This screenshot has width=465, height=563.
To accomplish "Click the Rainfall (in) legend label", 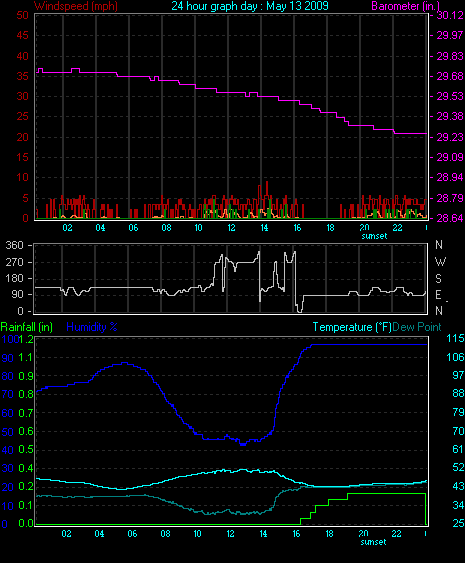I will 27,327.
